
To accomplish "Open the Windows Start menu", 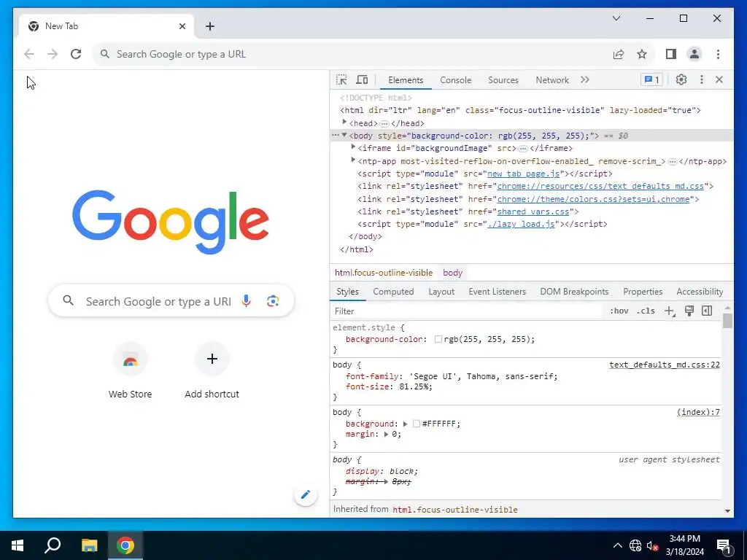I will tap(18, 545).
